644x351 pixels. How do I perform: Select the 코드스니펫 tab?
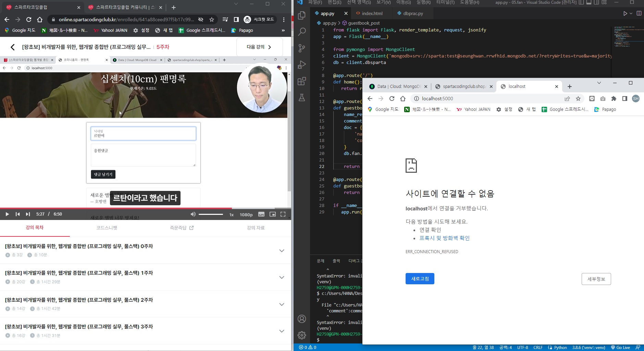click(107, 228)
